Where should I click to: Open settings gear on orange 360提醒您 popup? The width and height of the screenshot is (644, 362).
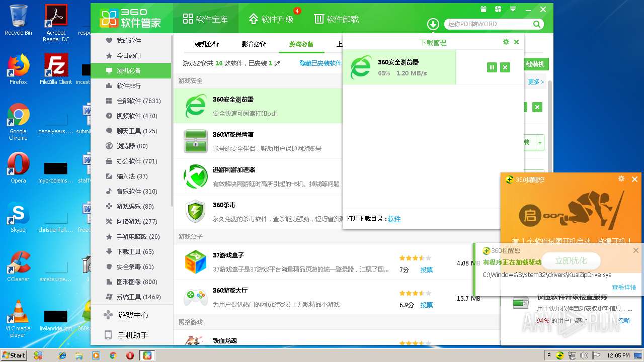[621, 179]
